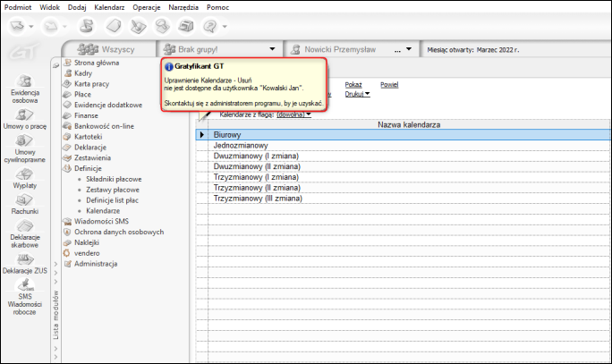Click the back navigation toolbar icon
The image size is (612, 364).
[x=18, y=26]
